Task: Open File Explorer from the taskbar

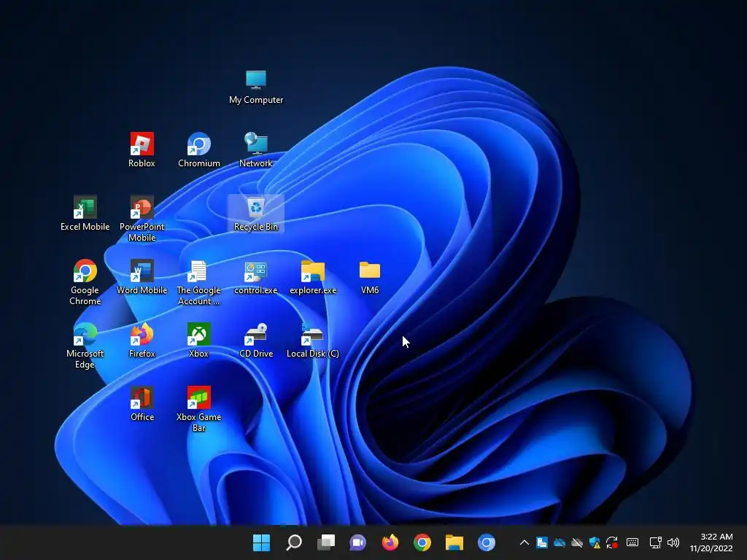Action: coord(454,542)
